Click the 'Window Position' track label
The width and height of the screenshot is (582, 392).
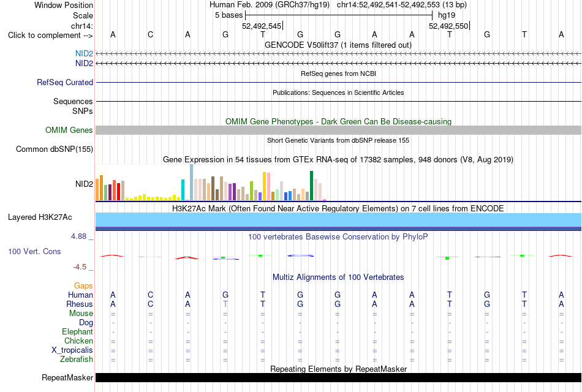coord(64,5)
